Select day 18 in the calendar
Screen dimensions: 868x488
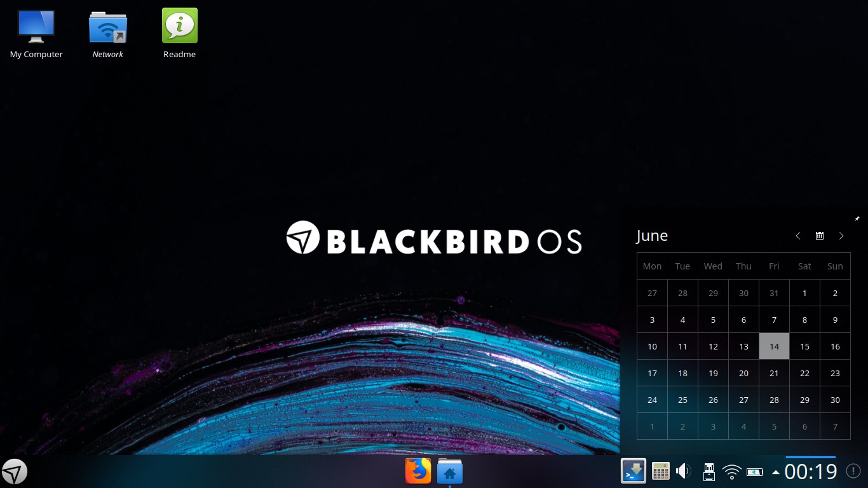pyautogui.click(x=682, y=373)
